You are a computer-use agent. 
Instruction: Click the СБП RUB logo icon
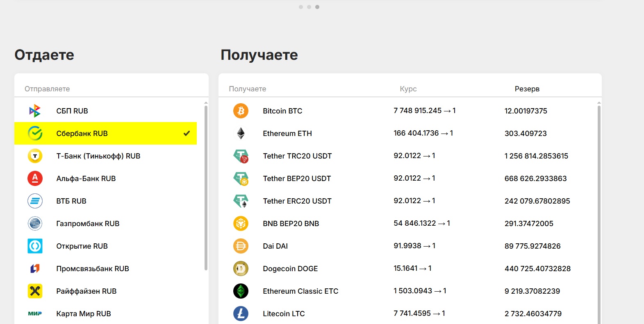pyautogui.click(x=35, y=111)
